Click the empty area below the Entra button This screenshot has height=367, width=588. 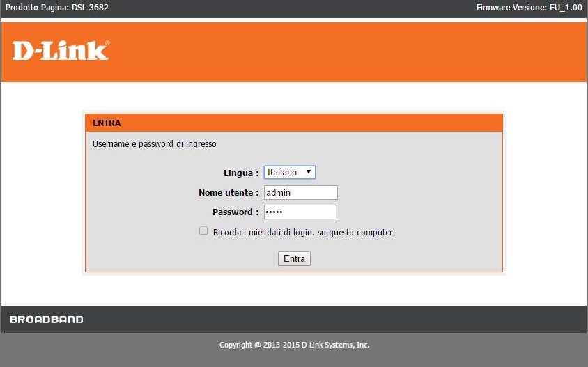293,289
